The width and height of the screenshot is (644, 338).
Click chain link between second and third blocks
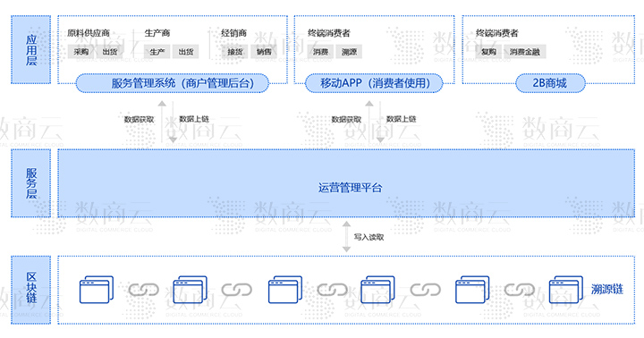[x=236, y=290]
